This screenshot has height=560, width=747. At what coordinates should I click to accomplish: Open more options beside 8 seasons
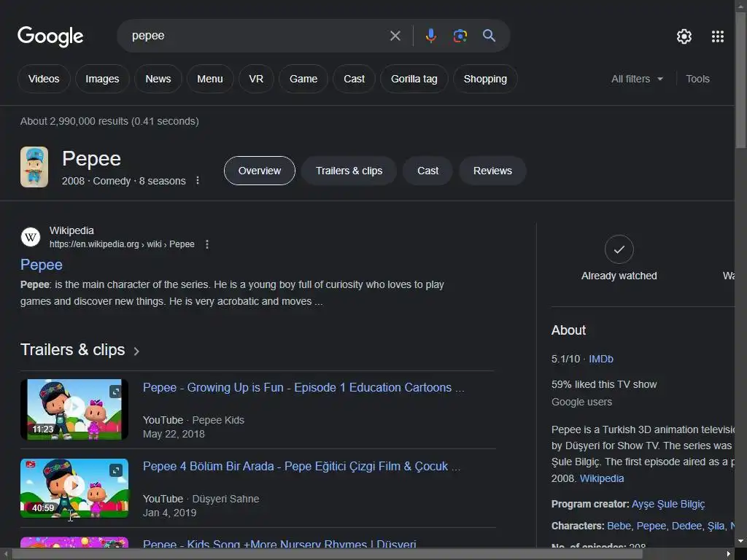198,181
